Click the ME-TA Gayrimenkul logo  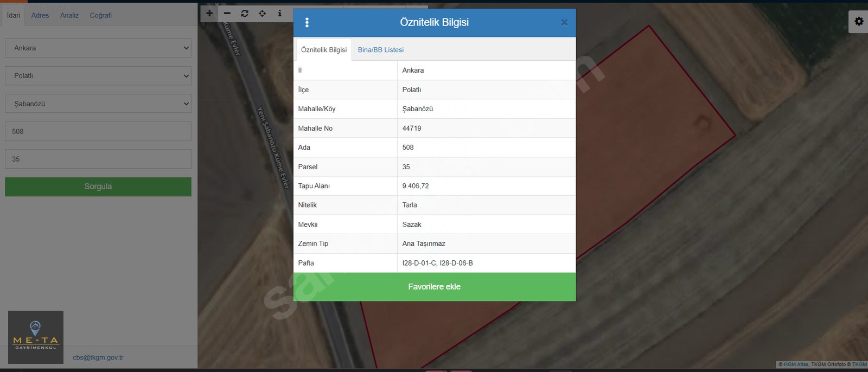click(36, 337)
